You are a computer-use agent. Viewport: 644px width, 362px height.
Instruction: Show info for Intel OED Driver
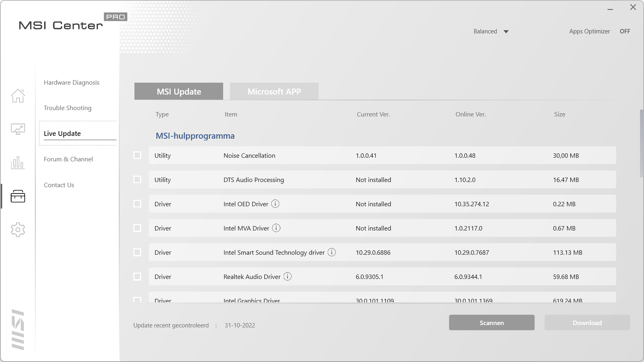pyautogui.click(x=275, y=204)
